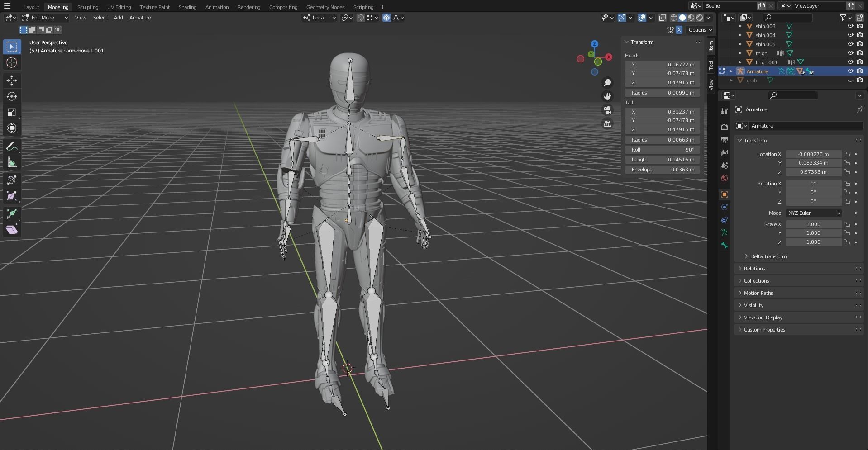Image resolution: width=868 pixels, height=450 pixels.
Task: Hide thigh object in viewport
Action: click(850, 53)
